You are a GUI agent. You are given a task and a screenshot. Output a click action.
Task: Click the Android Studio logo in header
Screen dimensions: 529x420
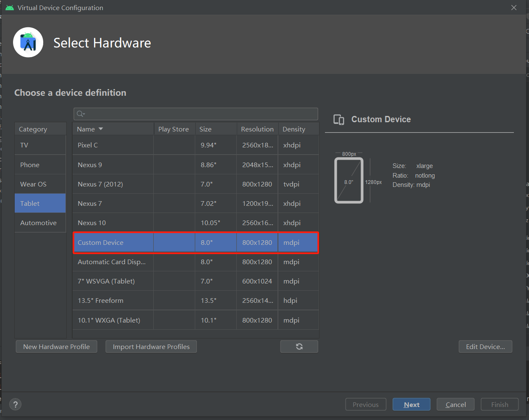point(28,42)
